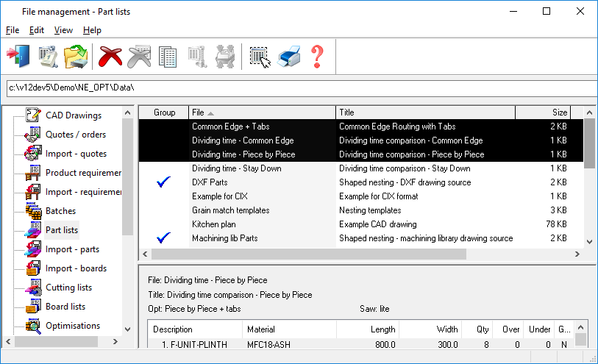598x364 pixels.
Task: Click the file list scroll down arrow
Action: click(x=589, y=242)
